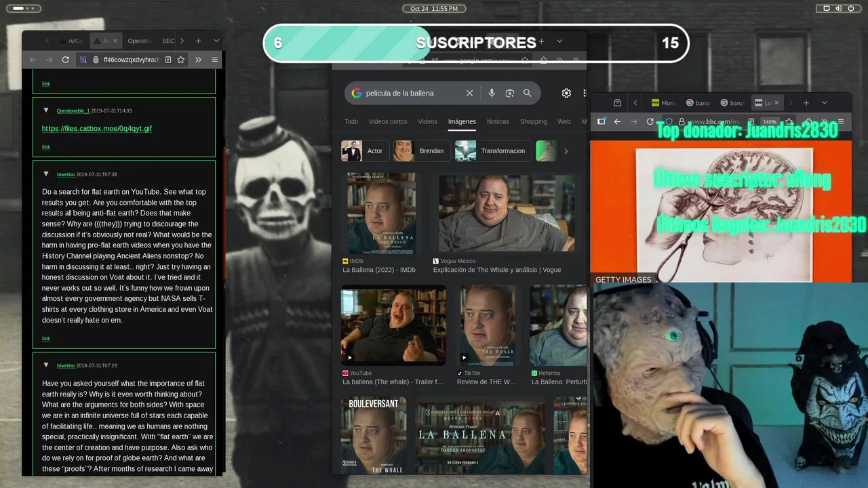List all tabs in BBC browser
Screen dimensions: 868x488
click(x=825, y=102)
